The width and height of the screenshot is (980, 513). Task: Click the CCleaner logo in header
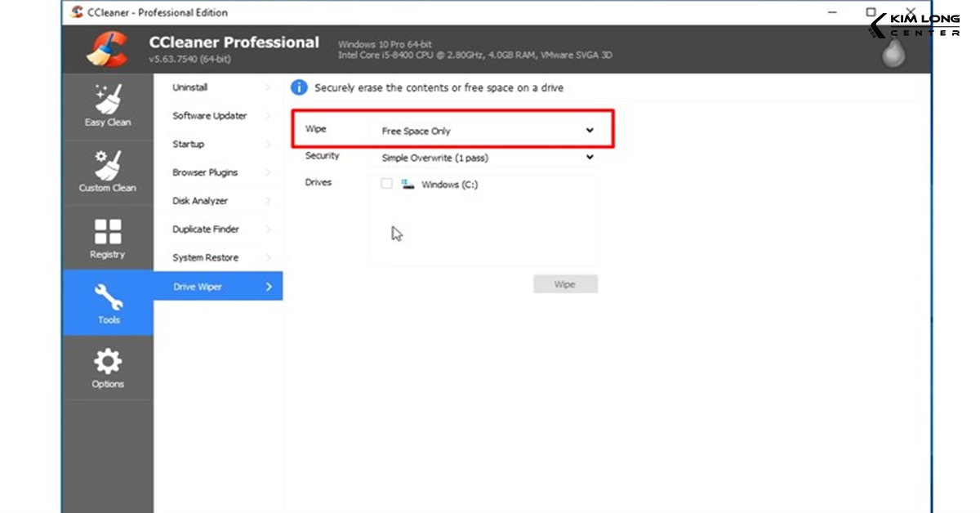click(x=108, y=48)
